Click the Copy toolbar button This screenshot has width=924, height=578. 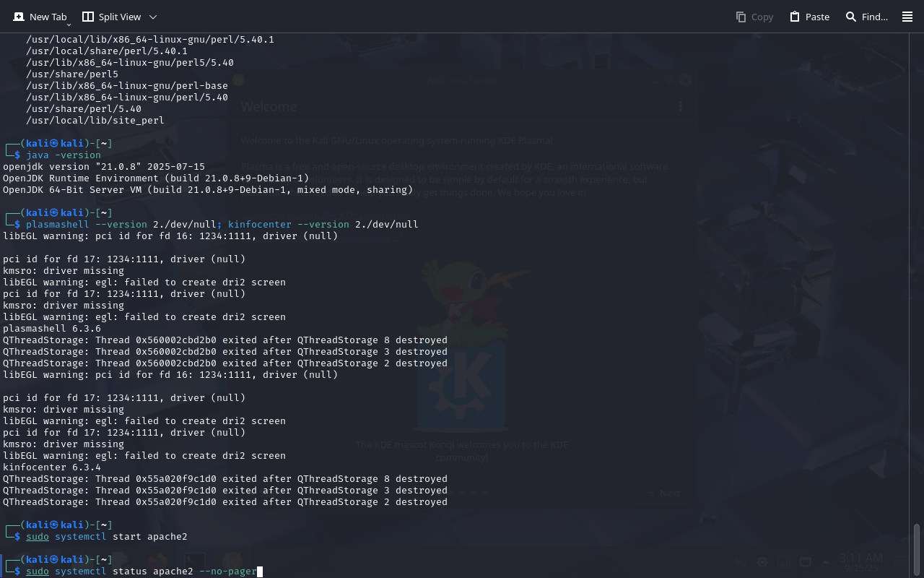coord(754,17)
